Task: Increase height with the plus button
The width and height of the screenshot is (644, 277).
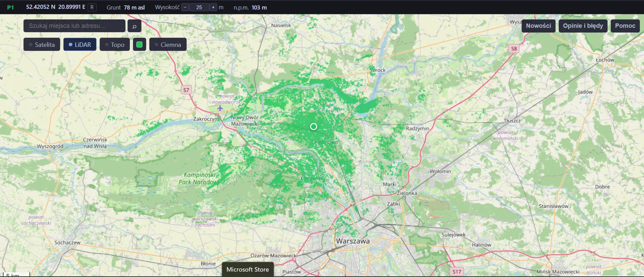Action: 213,7
